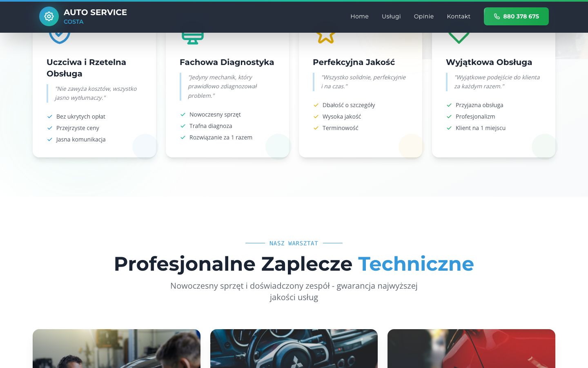This screenshot has width=588, height=368.
Task: Call the 880 378 675 button
Action: click(516, 16)
